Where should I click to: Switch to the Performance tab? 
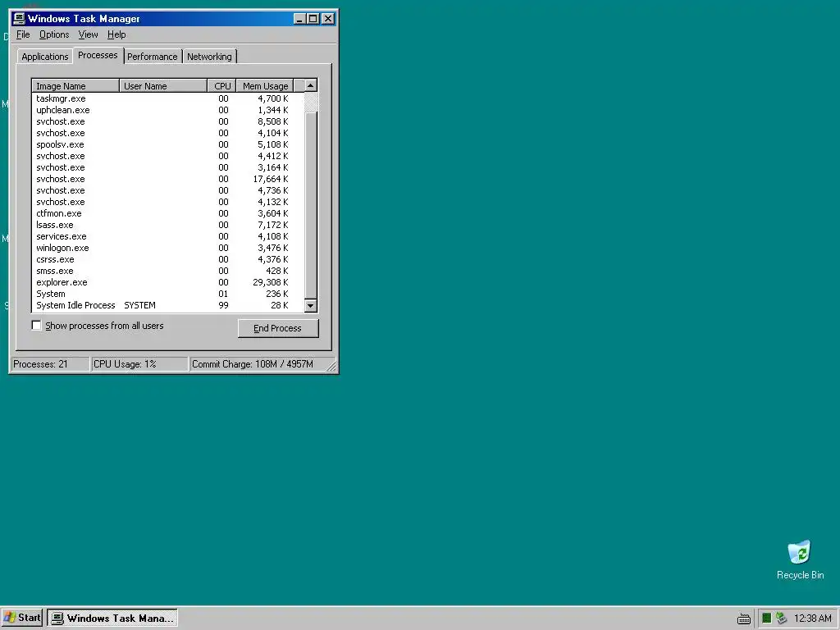coord(152,57)
